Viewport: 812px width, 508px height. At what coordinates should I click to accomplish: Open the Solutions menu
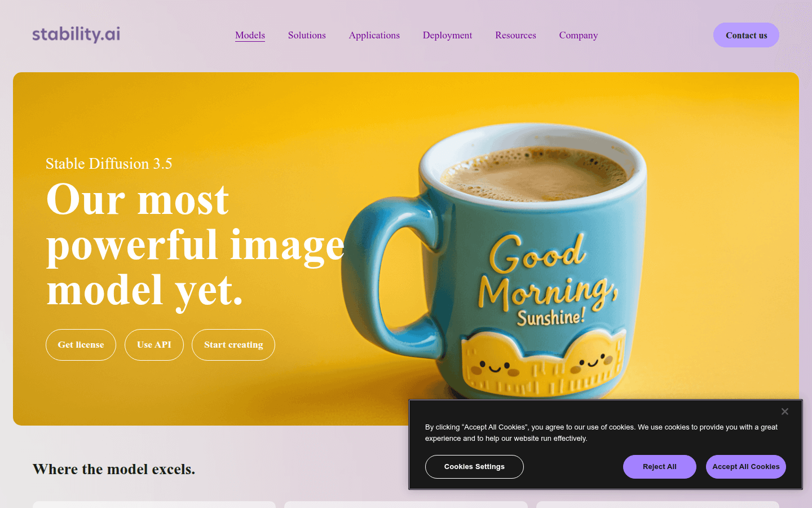click(x=307, y=35)
